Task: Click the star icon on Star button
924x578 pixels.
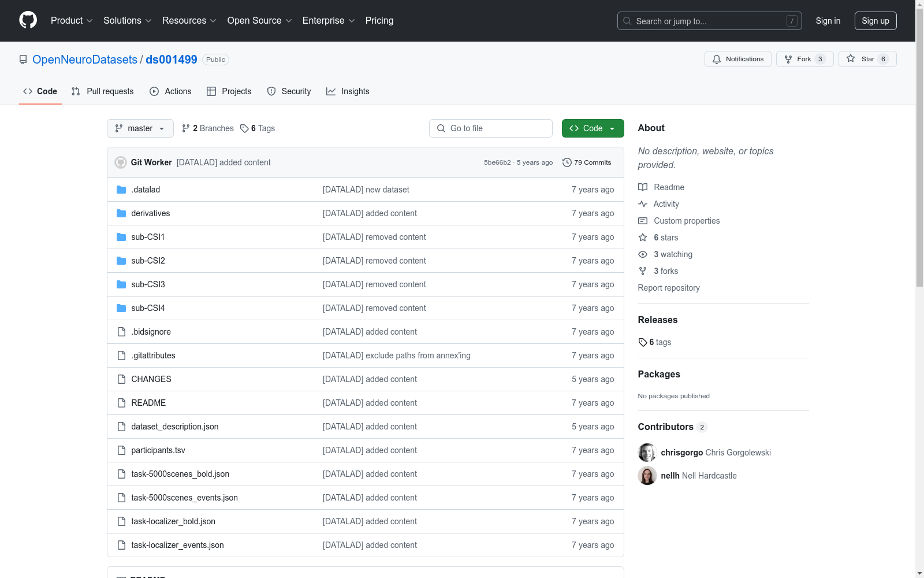Action: click(x=851, y=58)
